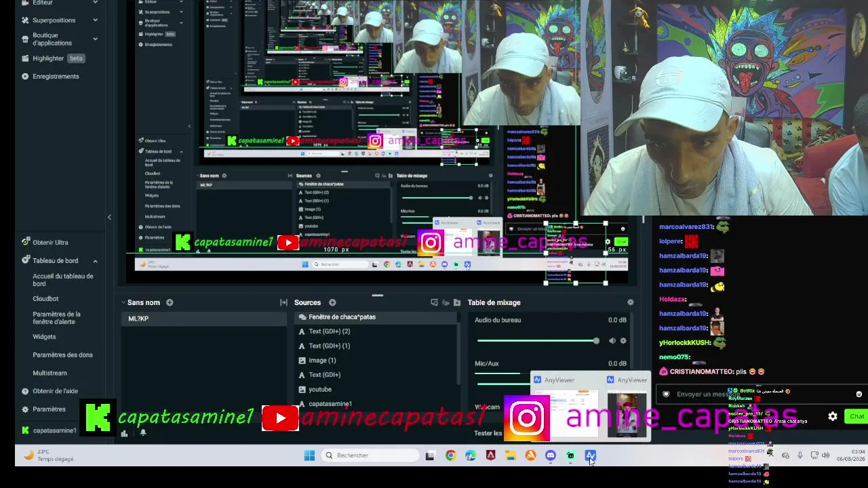The image size is (868, 488).
Task: Collapse the sidebar with the arrow handle
Action: (109, 217)
